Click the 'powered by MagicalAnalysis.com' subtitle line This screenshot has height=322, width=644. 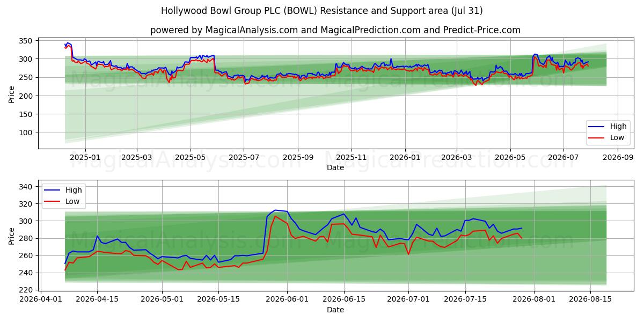point(335,30)
